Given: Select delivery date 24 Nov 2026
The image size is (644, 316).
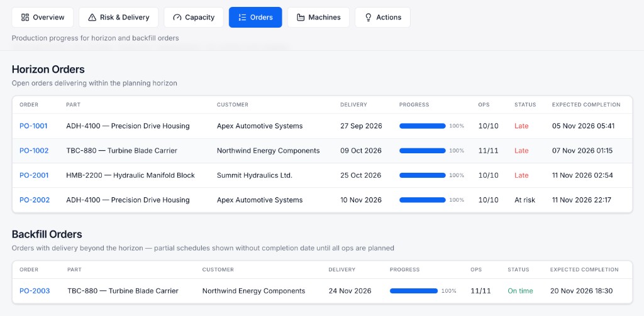Looking at the screenshot, I should click(x=350, y=291).
